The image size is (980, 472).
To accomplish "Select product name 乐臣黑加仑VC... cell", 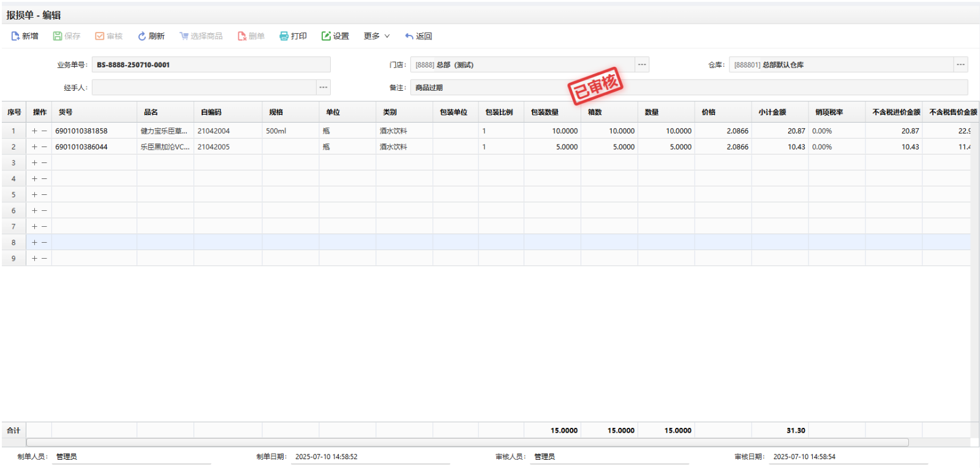I will point(165,147).
